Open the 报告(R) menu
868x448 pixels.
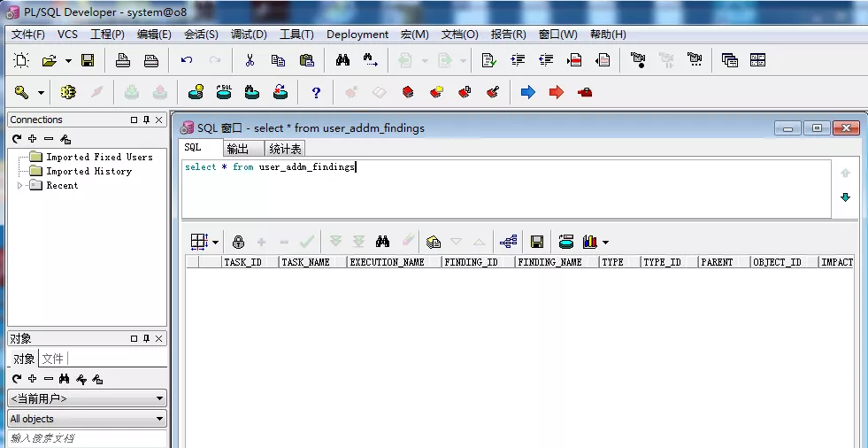pyautogui.click(x=508, y=35)
